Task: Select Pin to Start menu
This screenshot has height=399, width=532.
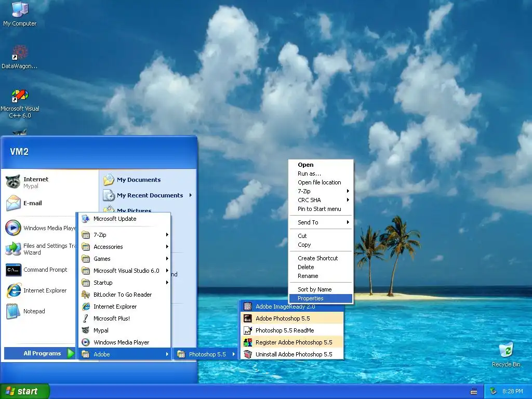Action: click(321, 209)
